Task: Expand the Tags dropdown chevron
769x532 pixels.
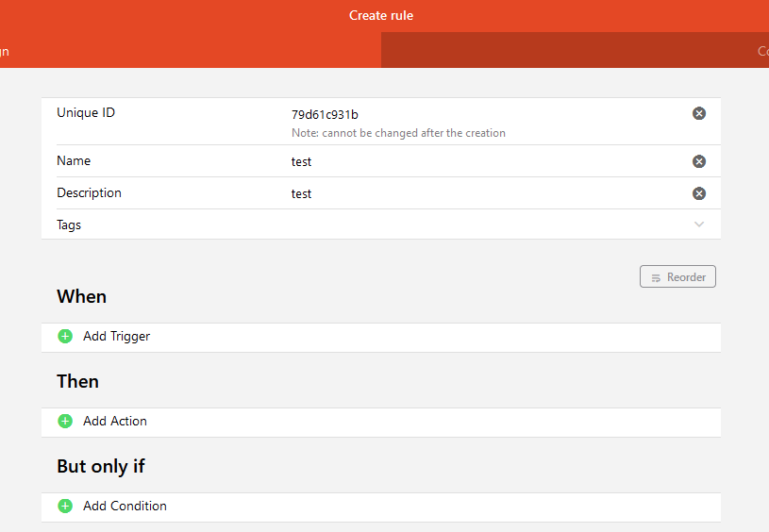Action: point(699,224)
